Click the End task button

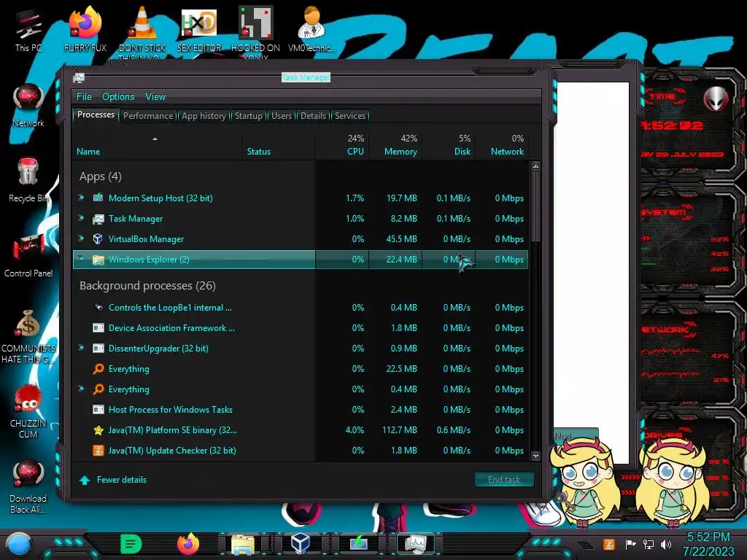pyautogui.click(x=504, y=480)
